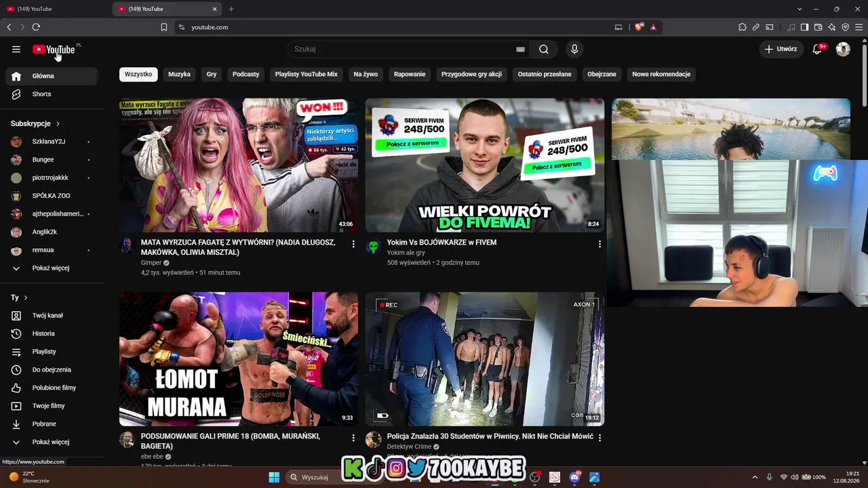Open options menu for Podsumowanie Gali Prime video
This screenshot has width=868, height=488.
(353, 438)
